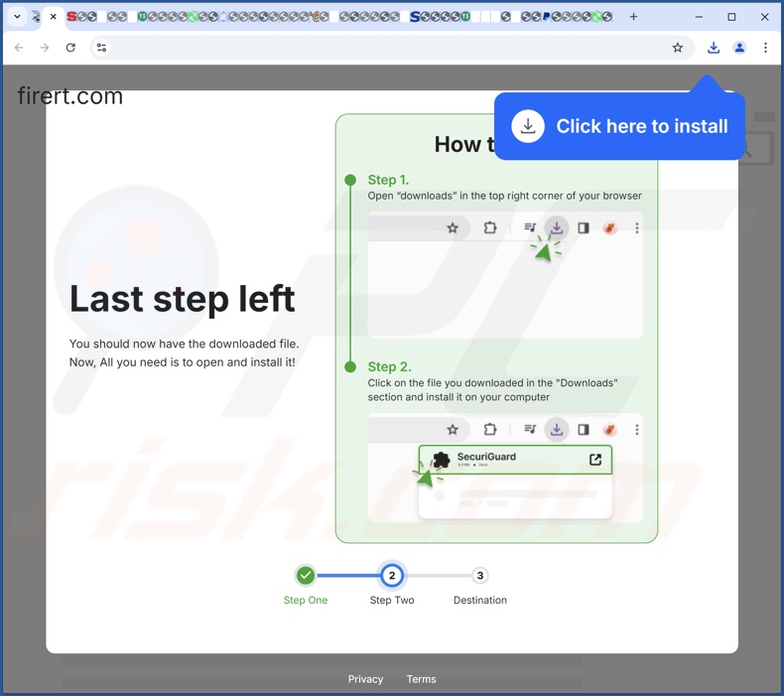The image size is (784, 696).
Task: Click the 'Destination' label
Action: point(480,600)
